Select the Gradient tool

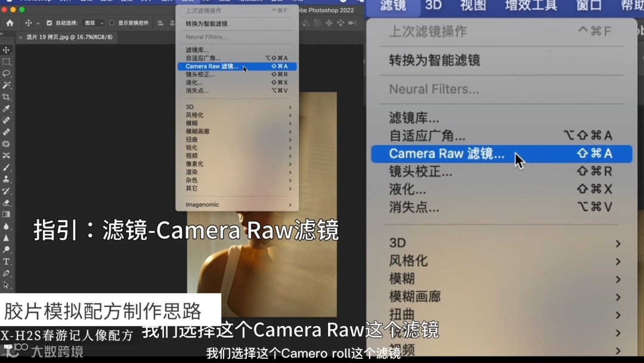[x=6, y=214]
